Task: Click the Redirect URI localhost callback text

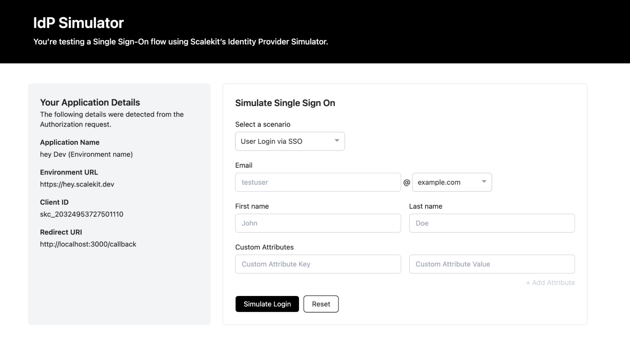Action: (x=88, y=244)
